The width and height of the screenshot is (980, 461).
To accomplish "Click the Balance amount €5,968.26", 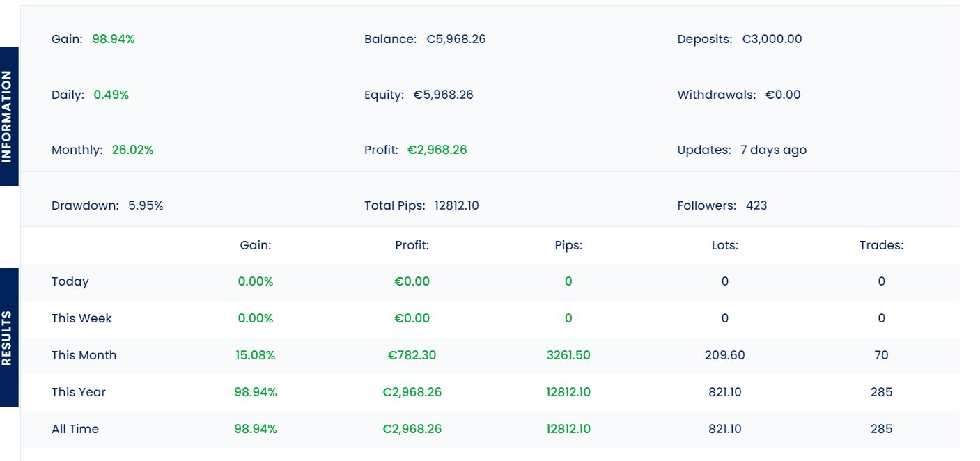I will click(456, 39).
